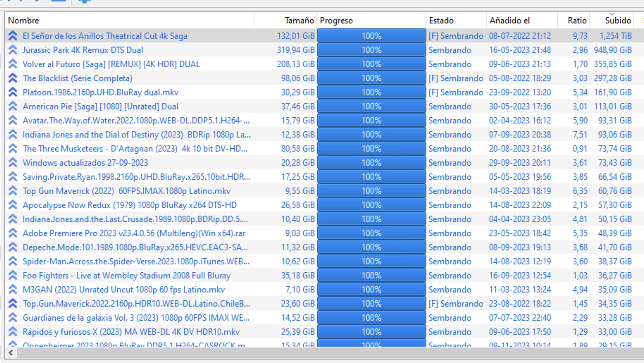The height and width of the screenshot is (363, 644).
Task: Click the horizontal scrollbar left arrow
Action: [11, 352]
